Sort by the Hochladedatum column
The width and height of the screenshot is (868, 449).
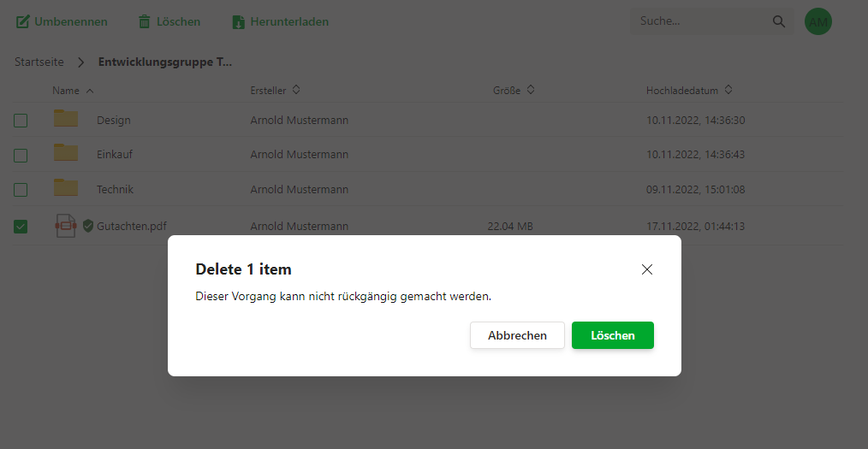point(728,90)
